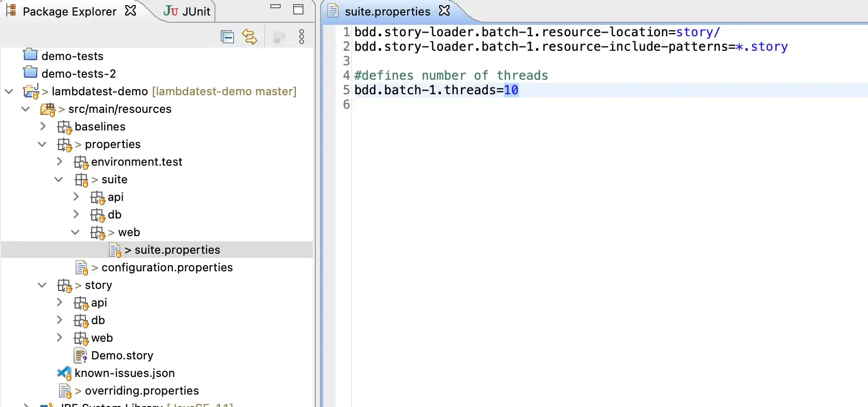This screenshot has width=868, height=407.
Task: Click the overriding.properties file icon
Action: 65,391
